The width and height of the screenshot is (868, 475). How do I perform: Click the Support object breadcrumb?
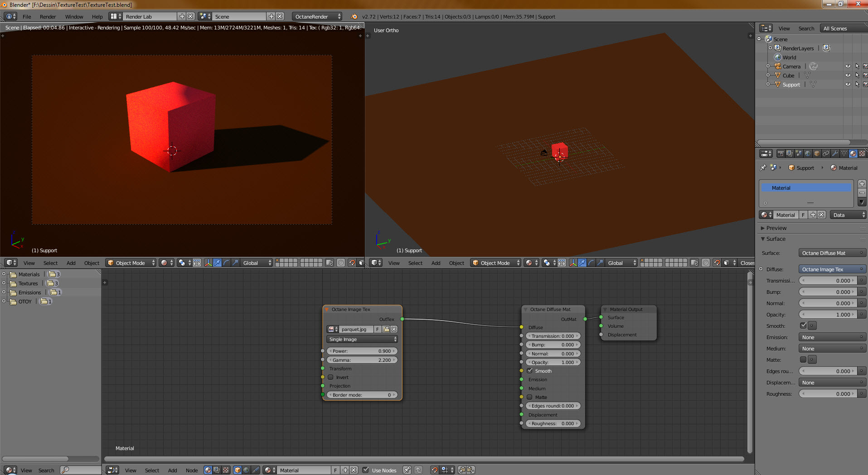click(x=801, y=168)
